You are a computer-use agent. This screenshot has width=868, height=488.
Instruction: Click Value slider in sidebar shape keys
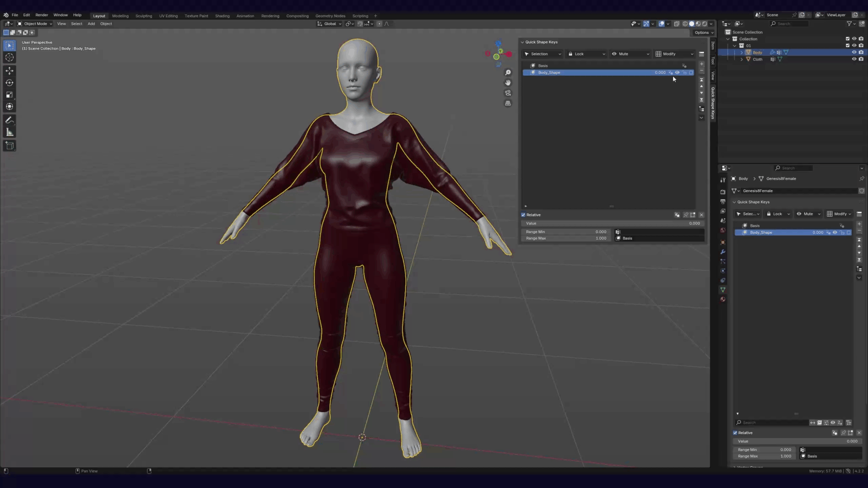click(x=613, y=224)
